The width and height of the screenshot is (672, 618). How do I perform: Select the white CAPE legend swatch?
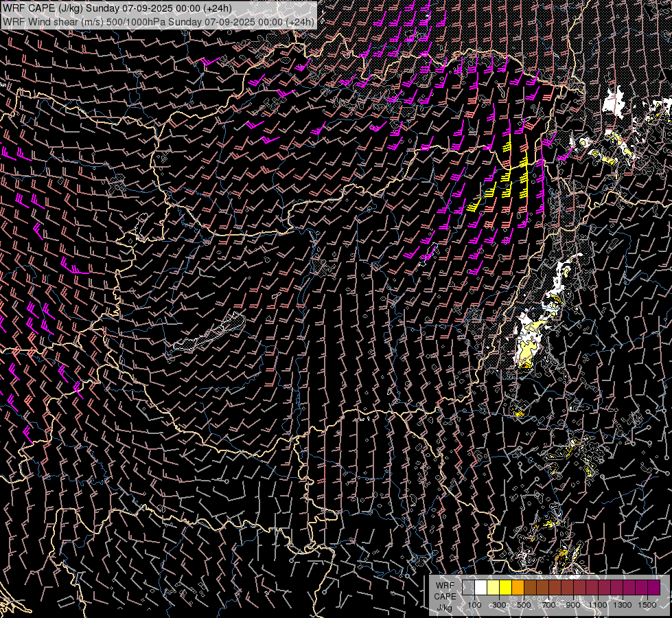481,588
